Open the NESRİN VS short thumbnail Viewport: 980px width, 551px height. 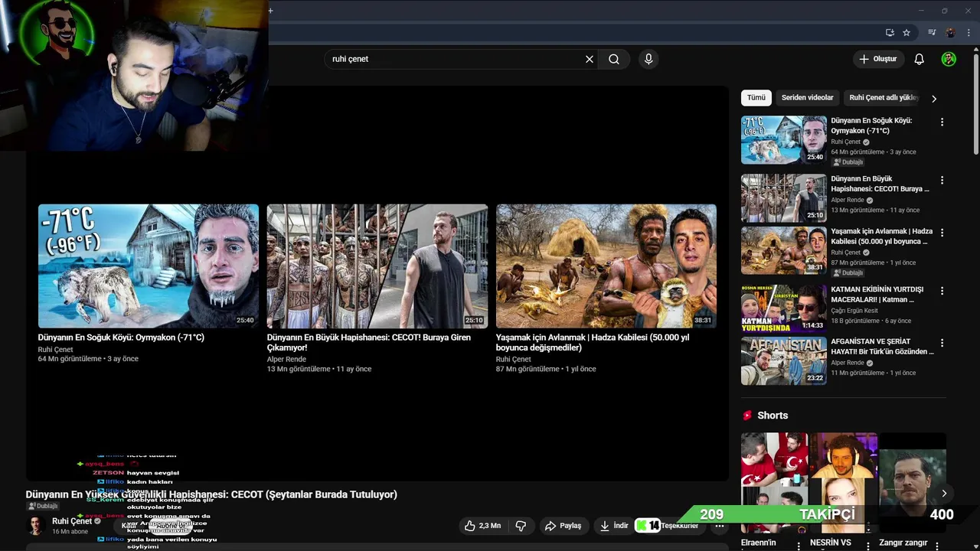coord(844,483)
